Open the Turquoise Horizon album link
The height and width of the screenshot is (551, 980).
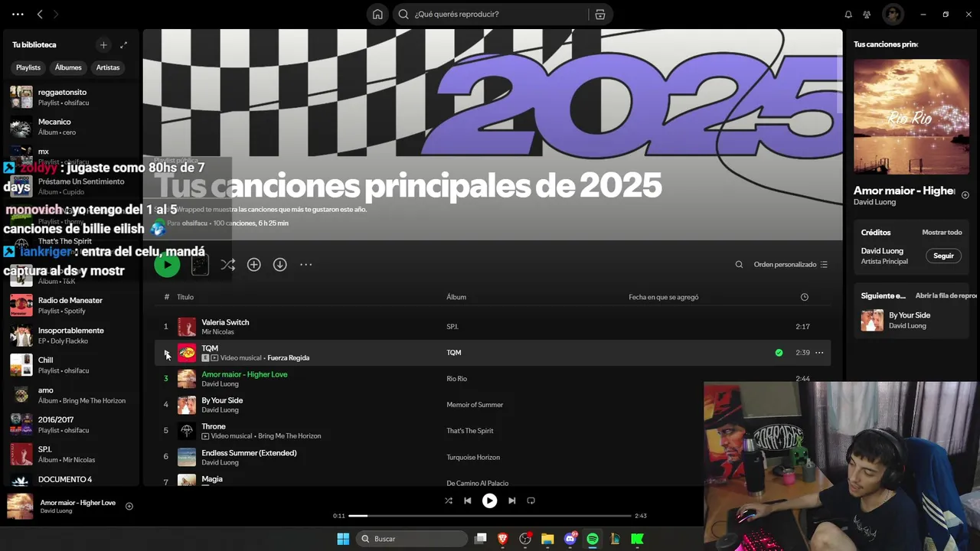[x=473, y=457]
